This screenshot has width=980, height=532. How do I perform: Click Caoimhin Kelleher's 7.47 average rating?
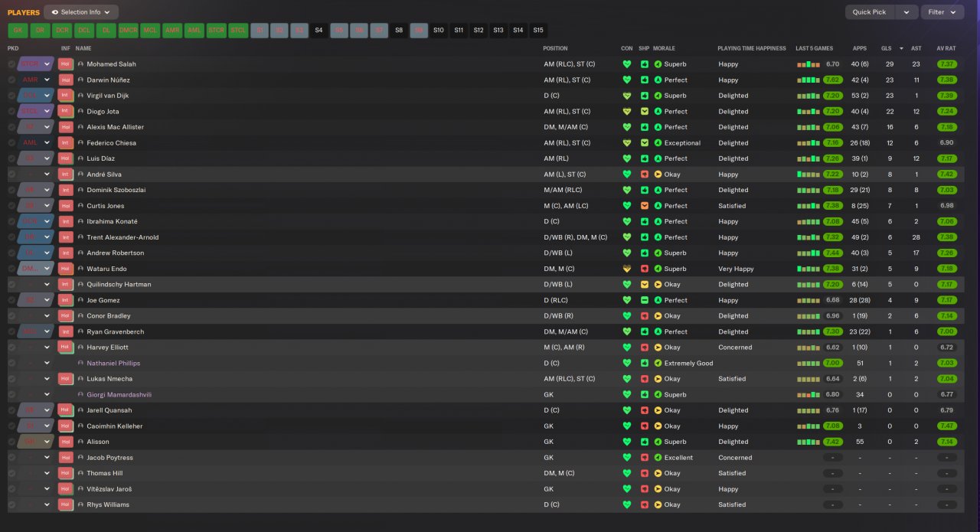click(x=946, y=426)
